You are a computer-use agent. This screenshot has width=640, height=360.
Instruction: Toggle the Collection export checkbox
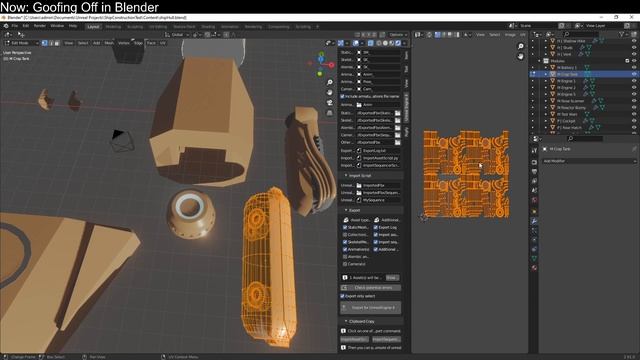coord(345,235)
